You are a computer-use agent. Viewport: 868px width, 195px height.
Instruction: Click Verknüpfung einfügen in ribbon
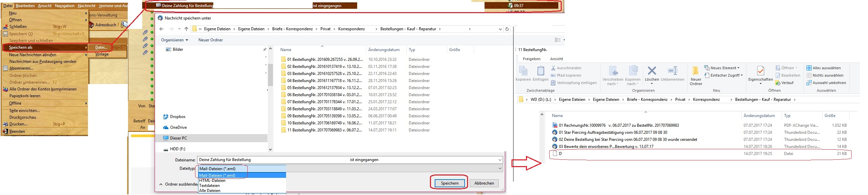tap(573, 83)
